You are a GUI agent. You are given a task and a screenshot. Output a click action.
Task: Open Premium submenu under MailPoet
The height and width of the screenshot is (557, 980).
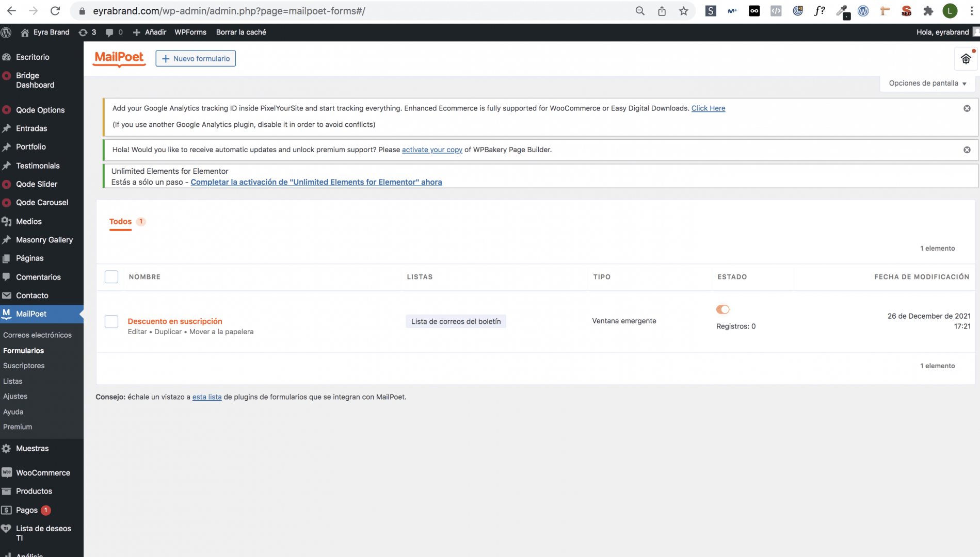click(x=18, y=427)
